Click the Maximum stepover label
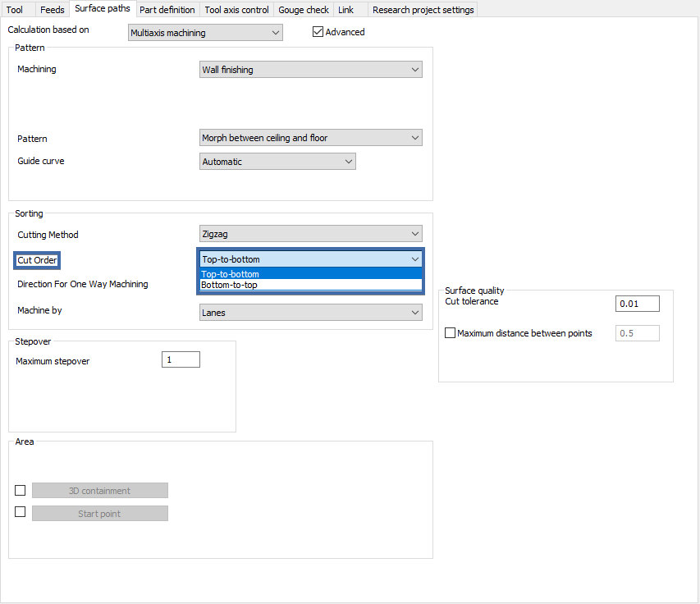The image size is (700, 604). pyautogui.click(x=53, y=361)
